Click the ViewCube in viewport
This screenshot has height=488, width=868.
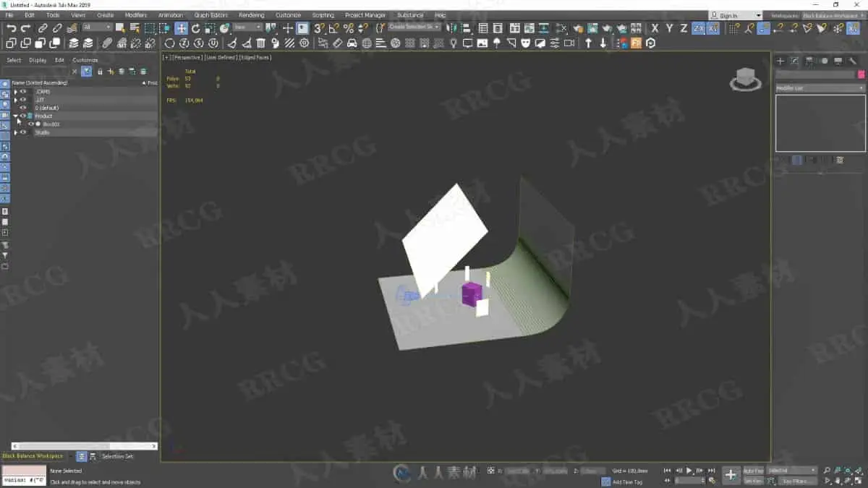pos(745,79)
